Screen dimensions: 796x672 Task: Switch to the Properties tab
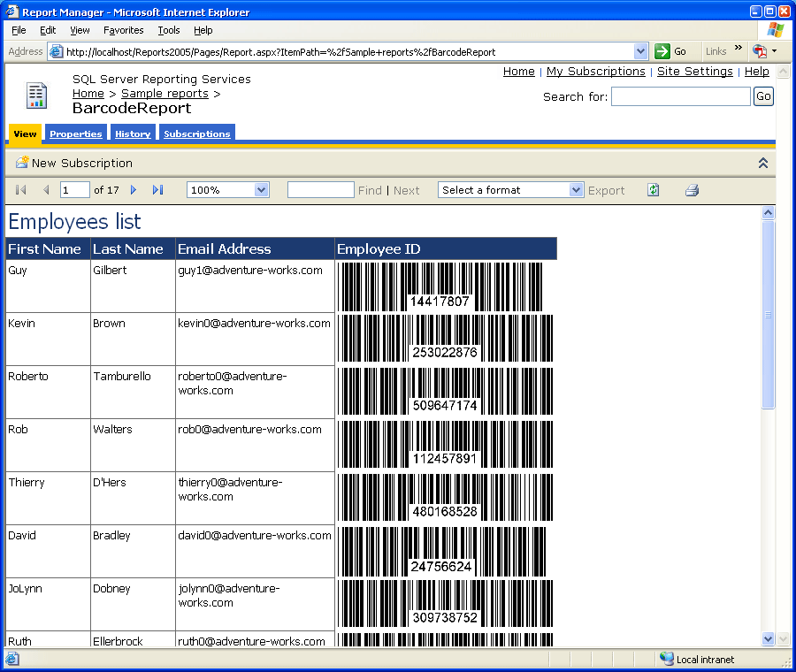point(76,134)
